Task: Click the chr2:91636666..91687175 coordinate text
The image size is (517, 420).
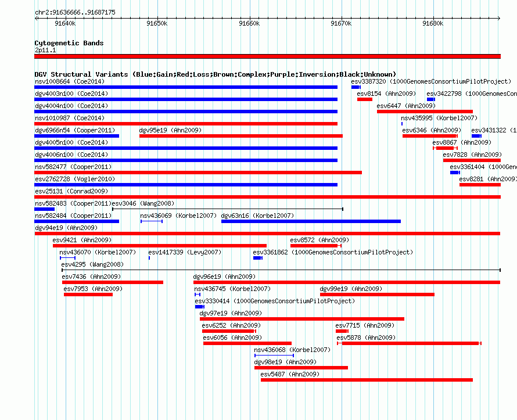Action: click(75, 13)
